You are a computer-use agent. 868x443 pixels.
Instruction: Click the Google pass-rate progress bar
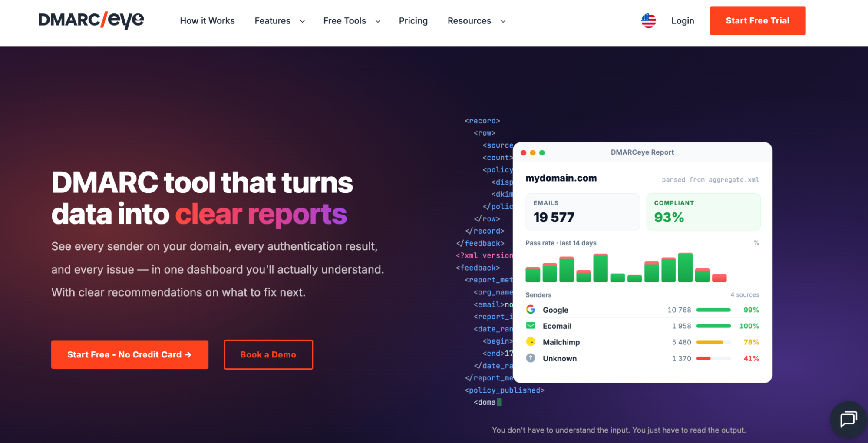[713, 310]
